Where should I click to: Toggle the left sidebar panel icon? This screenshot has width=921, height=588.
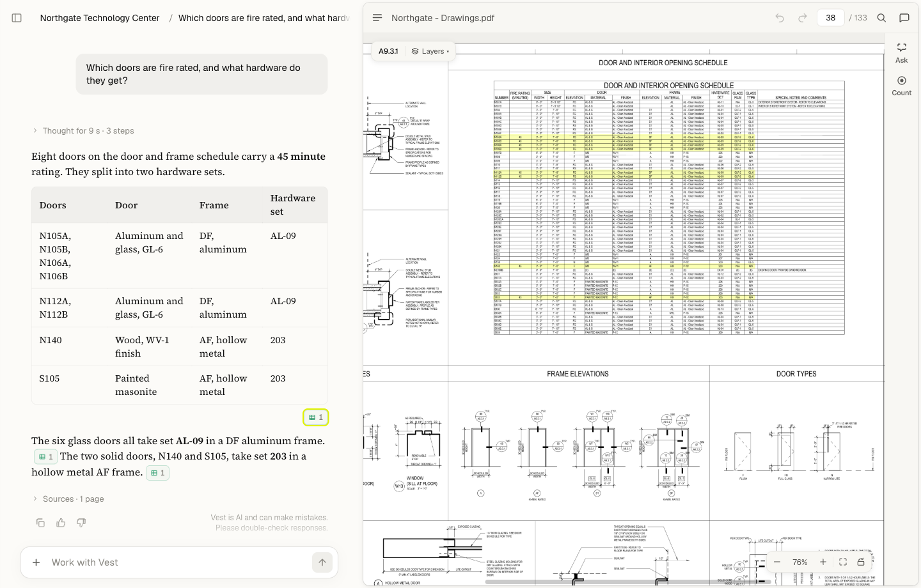[x=17, y=18]
